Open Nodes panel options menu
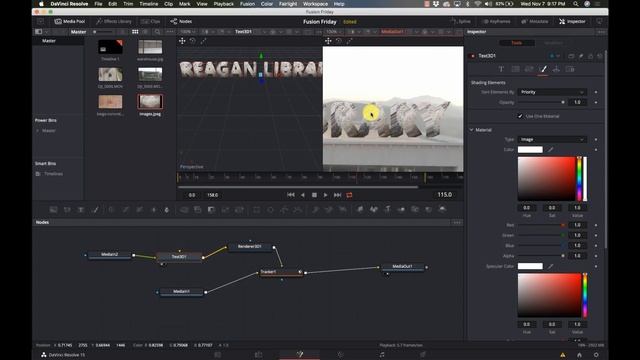The image size is (640, 360). [x=457, y=222]
